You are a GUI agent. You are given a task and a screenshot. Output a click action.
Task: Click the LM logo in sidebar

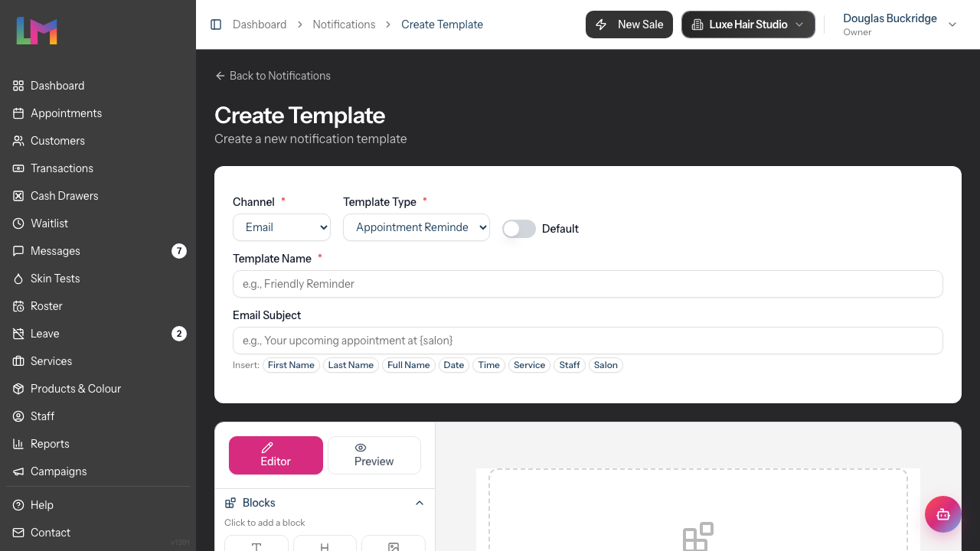click(x=37, y=31)
